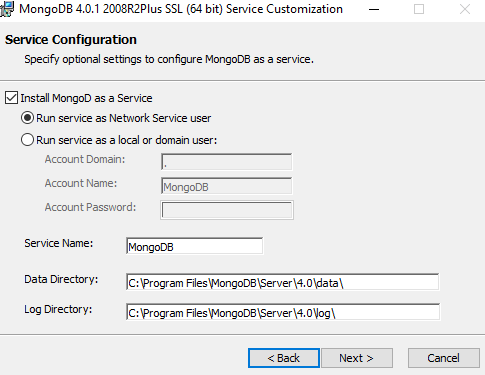Click the greyed-out maximize window button
485x375 pixels.
click(419, 9)
